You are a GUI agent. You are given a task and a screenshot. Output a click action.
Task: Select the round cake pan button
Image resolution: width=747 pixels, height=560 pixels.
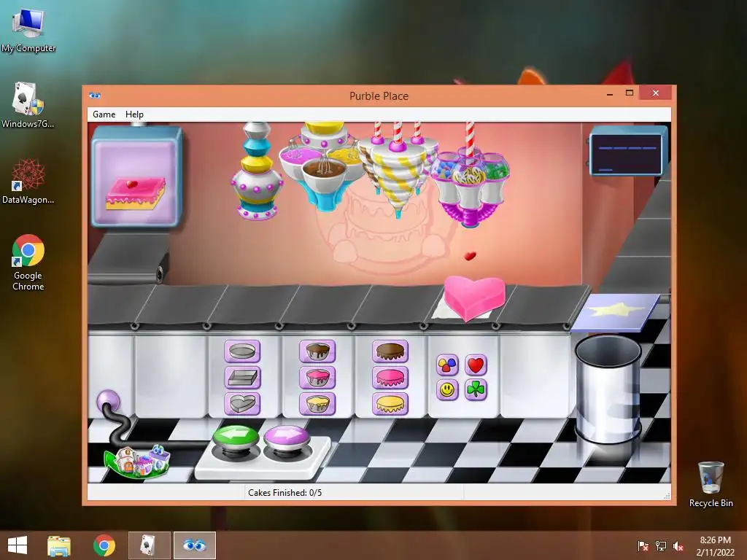tap(242, 351)
